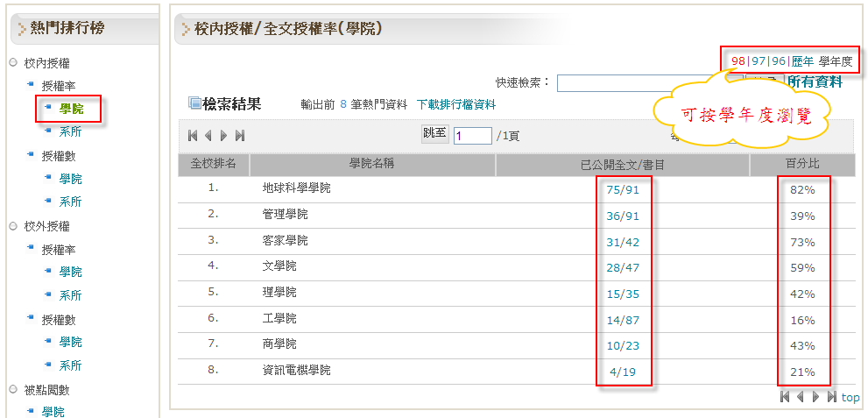This screenshot has width=868, height=418.
Task: Click last page icon below the table
Action: (x=831, y=397)
